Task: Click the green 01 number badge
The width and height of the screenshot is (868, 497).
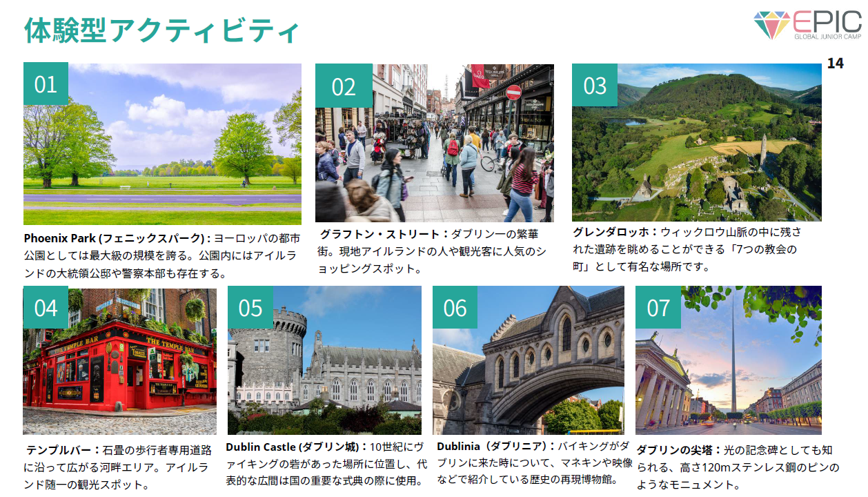Action: (46, 84)
